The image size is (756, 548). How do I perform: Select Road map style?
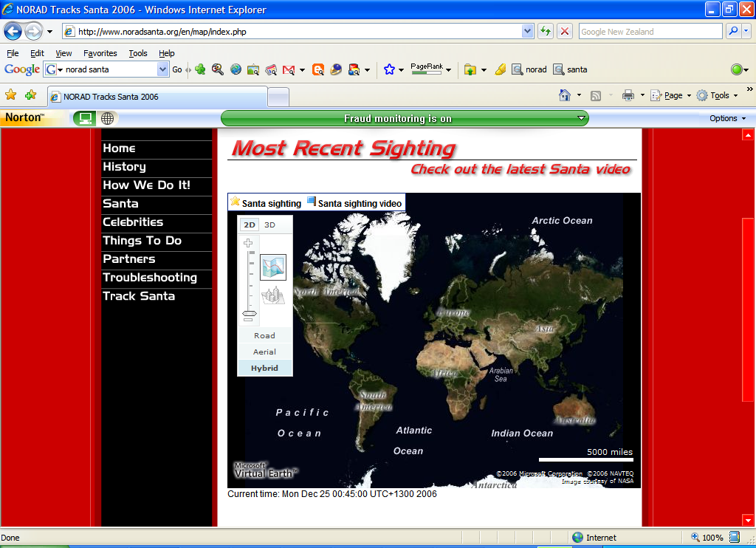[265, 335]
